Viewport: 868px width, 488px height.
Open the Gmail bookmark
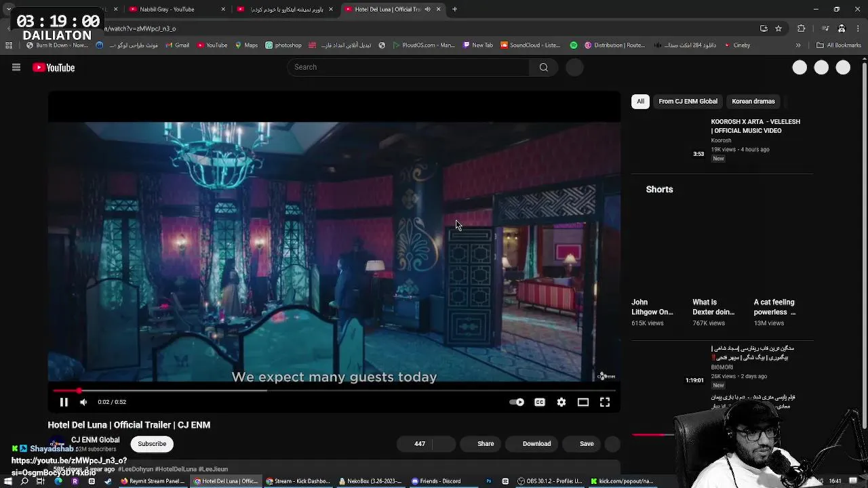(177, 45)
